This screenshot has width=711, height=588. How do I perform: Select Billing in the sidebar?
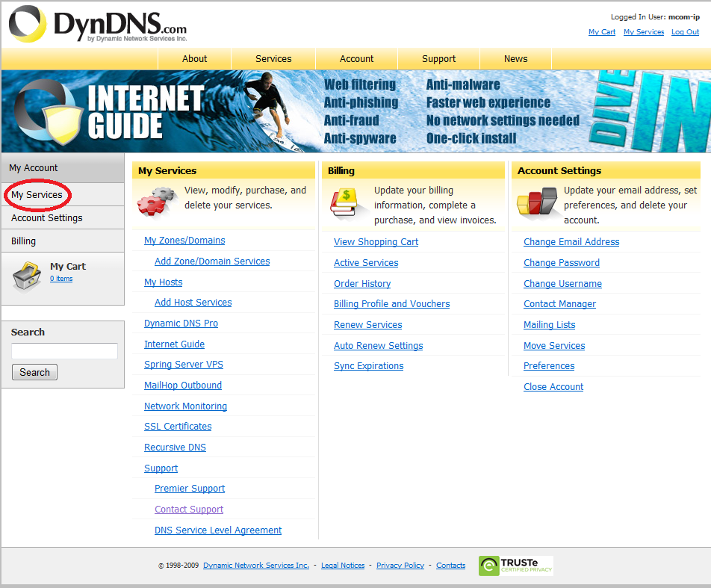[x=63, y=241]
